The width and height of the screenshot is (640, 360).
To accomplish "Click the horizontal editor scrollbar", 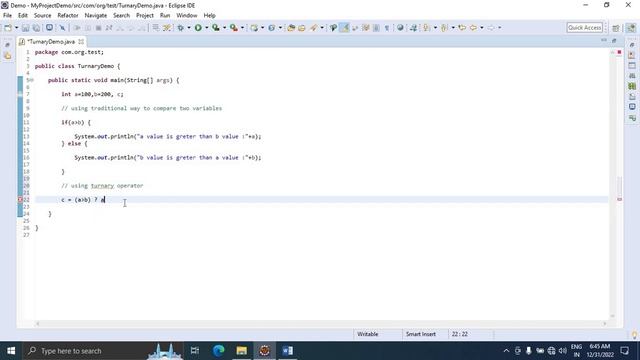I will pyautogui.click(x=320, y=324).
